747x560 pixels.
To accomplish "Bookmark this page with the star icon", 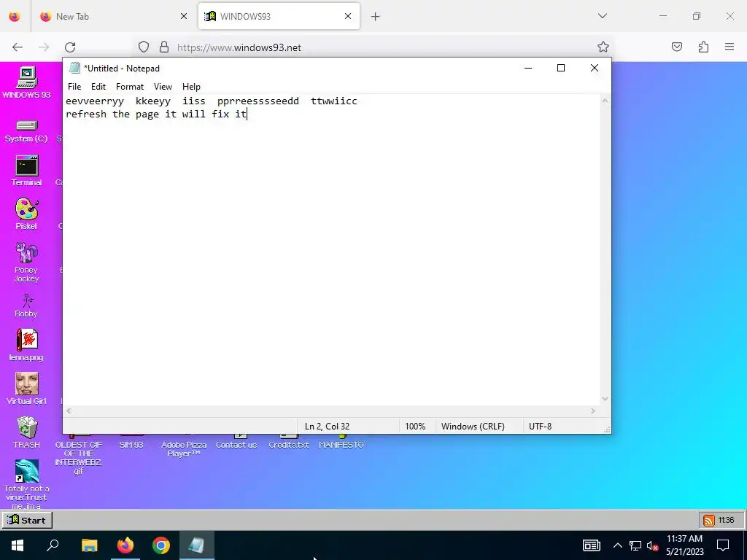I will [x=603, y=47].
